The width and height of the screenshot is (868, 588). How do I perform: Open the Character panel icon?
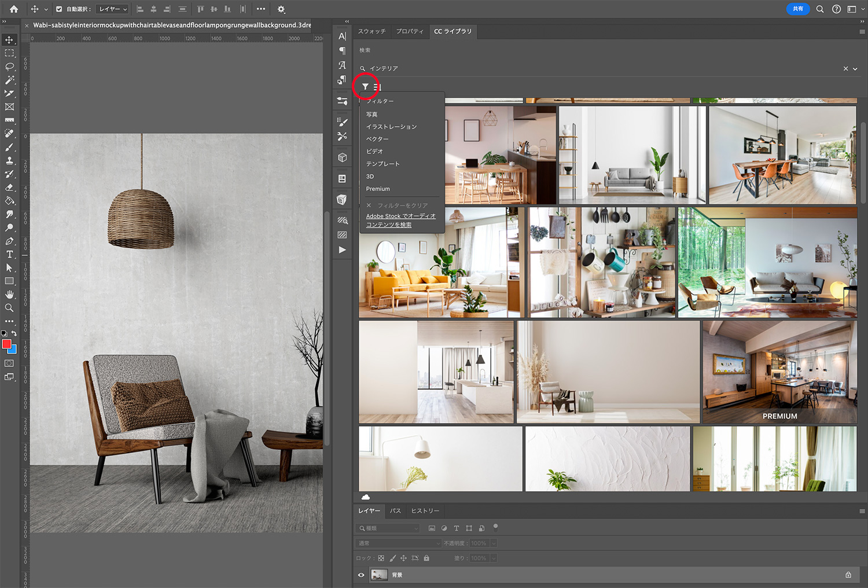pos(342,36)
